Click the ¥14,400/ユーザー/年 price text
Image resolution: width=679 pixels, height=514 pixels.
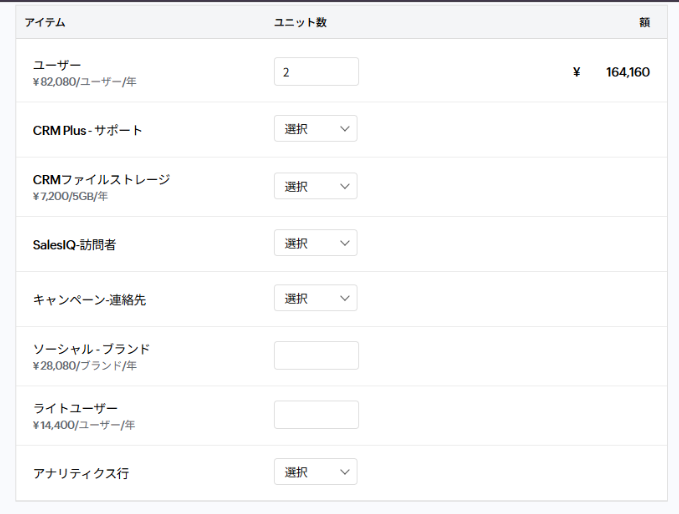(84, 425)
